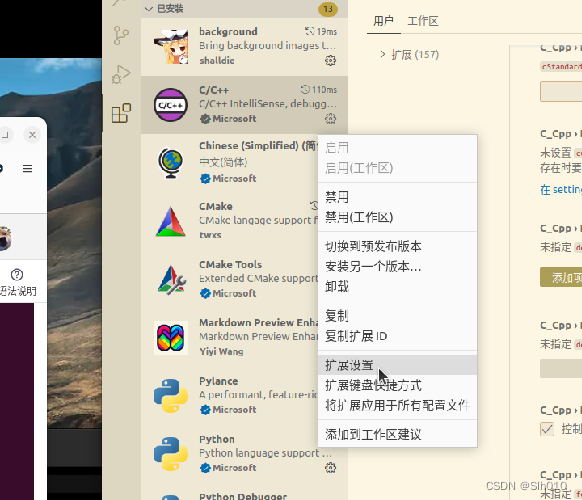
Task: Select C/C++ extension logo
Action: coord(171,105)
